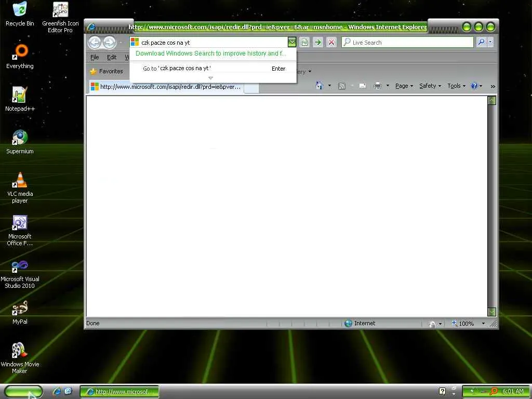532x399 pixels.
Task: Click second quick launch icon beside Internet Explorer
Action: 68,392
